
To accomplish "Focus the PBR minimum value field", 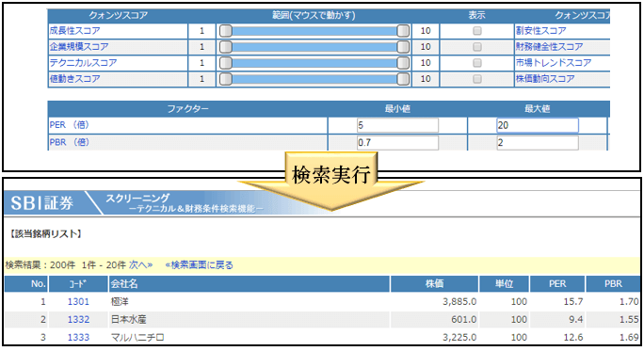I will click(x=397, y=142).
